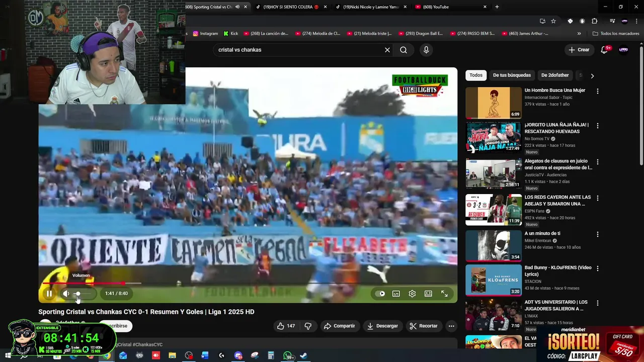Open Chrome extensions puzzle icon
The image size is (644, 362).
click(x=594, y=21)
